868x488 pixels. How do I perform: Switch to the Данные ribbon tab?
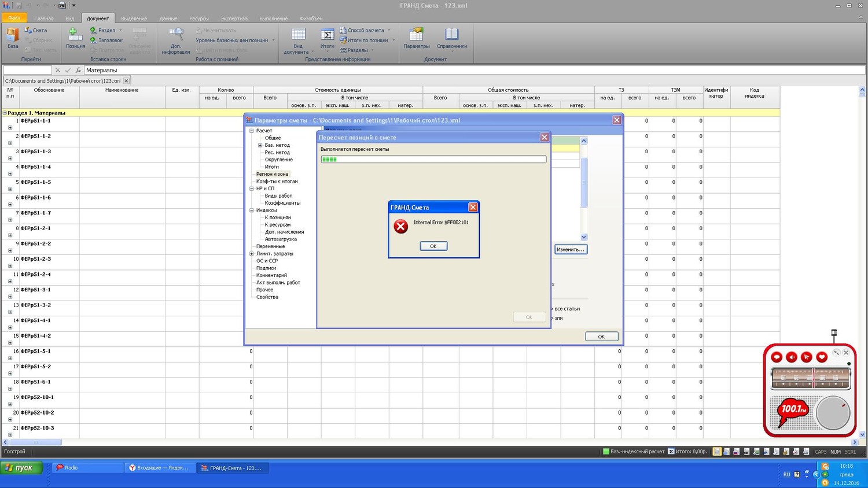[168, 19]
